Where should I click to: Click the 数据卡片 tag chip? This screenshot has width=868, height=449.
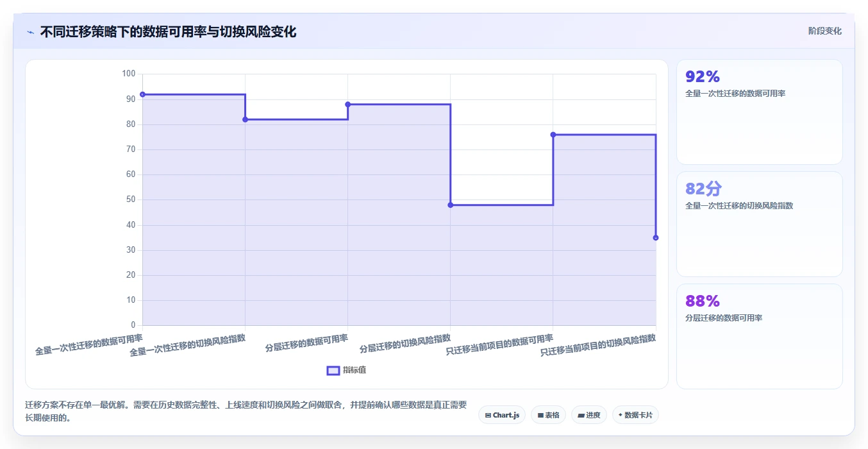(x=635, y=415)
